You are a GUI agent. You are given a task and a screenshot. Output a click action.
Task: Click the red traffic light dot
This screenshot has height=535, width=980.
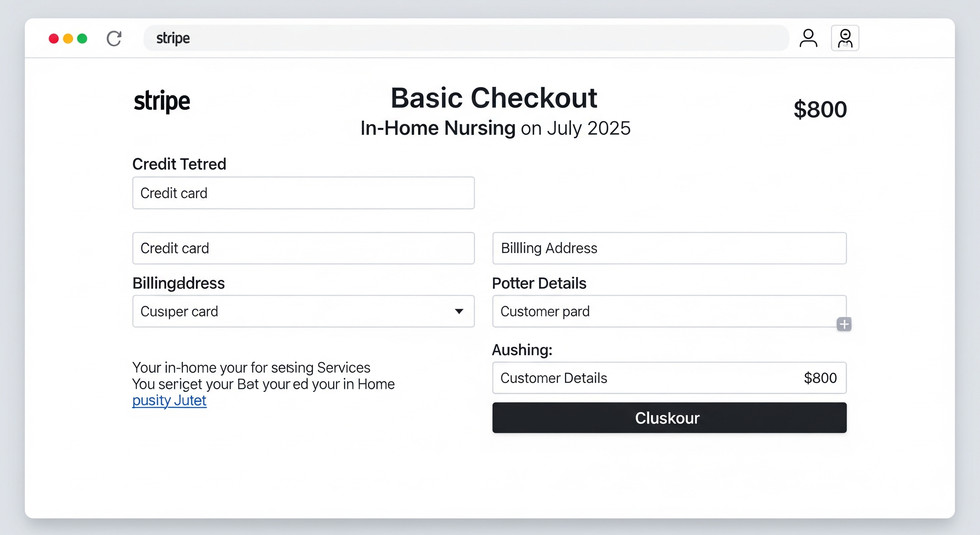(54, 38)
